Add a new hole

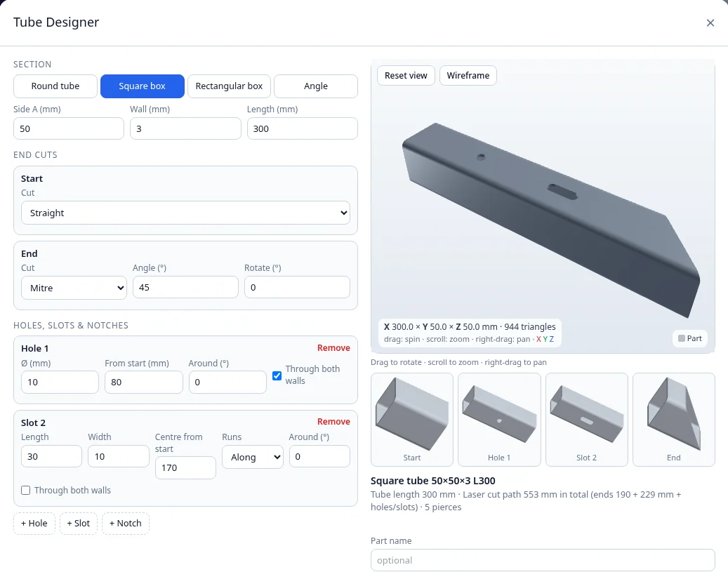(x=34, y=524)
